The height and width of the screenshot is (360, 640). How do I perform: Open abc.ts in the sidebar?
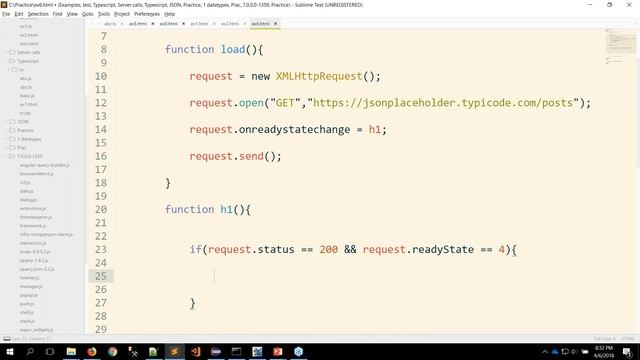[26, 87]
